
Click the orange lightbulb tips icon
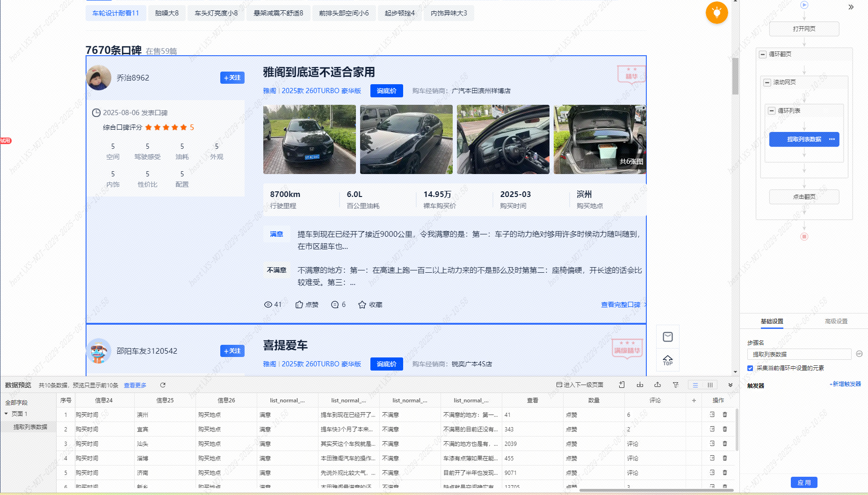[716, 13]
